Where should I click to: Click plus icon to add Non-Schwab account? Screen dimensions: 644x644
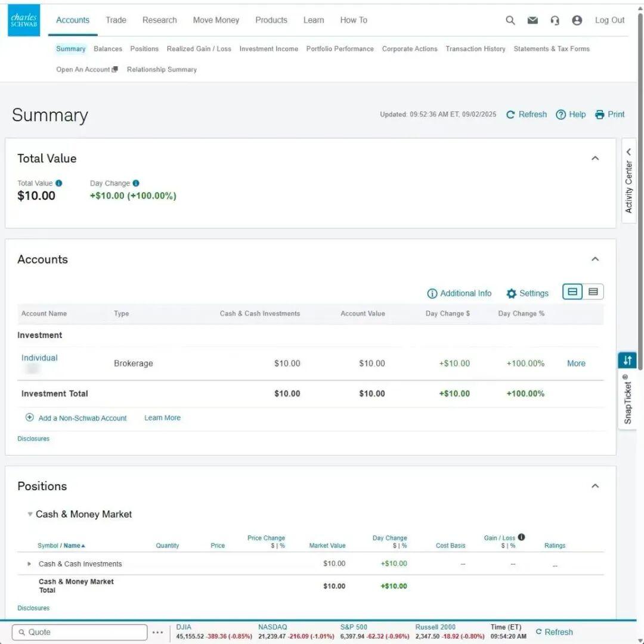coord(30,417)
